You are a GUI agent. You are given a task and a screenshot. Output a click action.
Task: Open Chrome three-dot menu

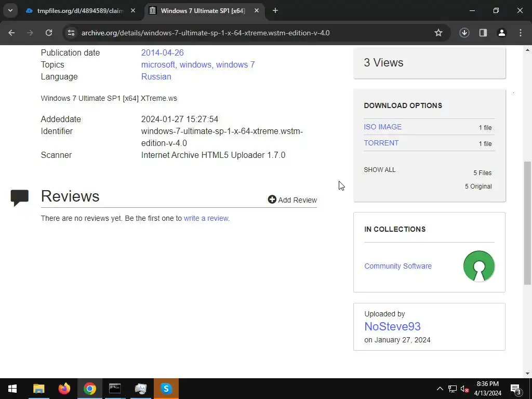(521, 33)
